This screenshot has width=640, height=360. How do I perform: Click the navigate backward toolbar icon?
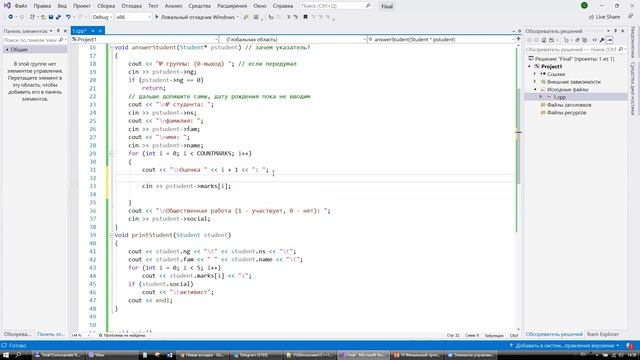click(x=11, y=17)
